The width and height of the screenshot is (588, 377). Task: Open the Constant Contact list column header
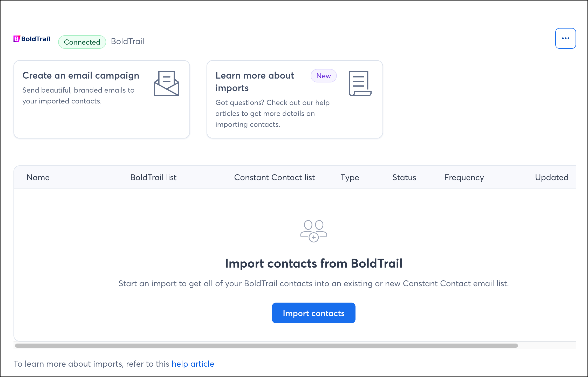274,177
